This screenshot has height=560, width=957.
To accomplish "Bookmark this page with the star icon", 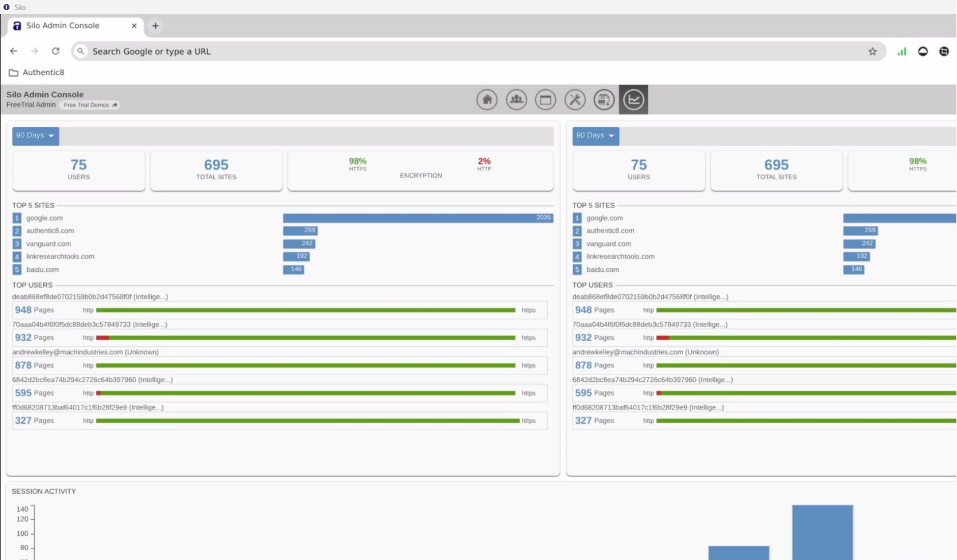I will click(x=872, y=51).
